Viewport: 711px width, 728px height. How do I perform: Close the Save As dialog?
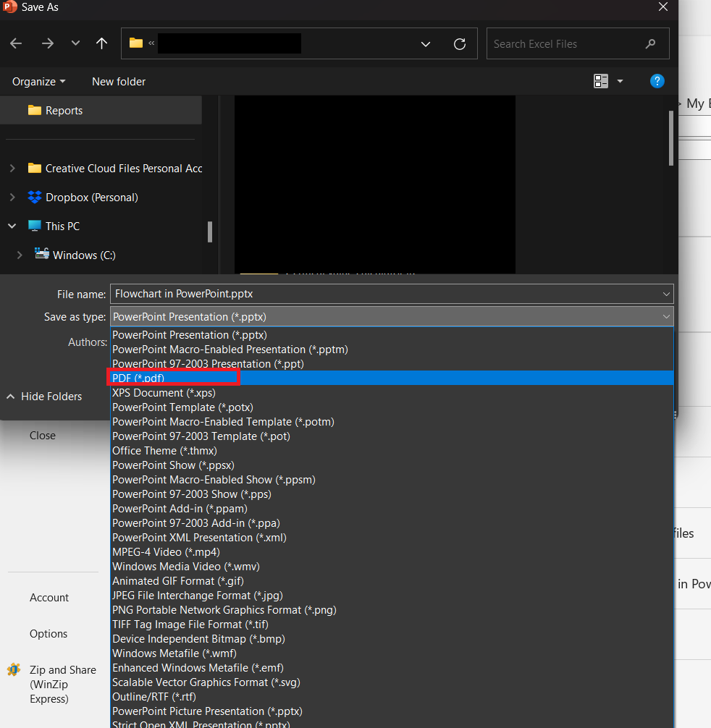click(x=663, y=7)
